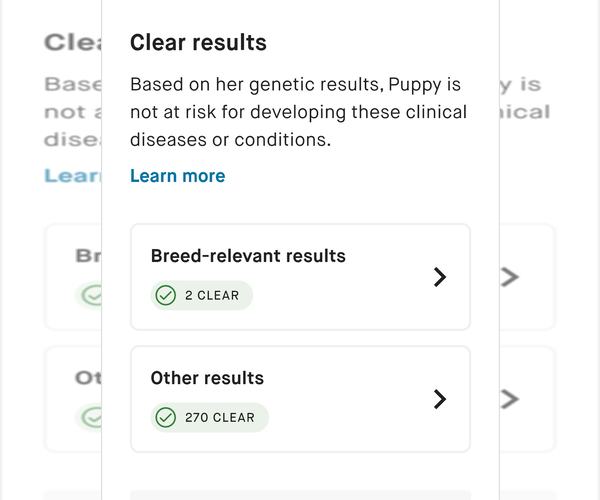
Task: Click the blurred checkmark icon left of Breed-relevant card
Action: tap(93, 296)
